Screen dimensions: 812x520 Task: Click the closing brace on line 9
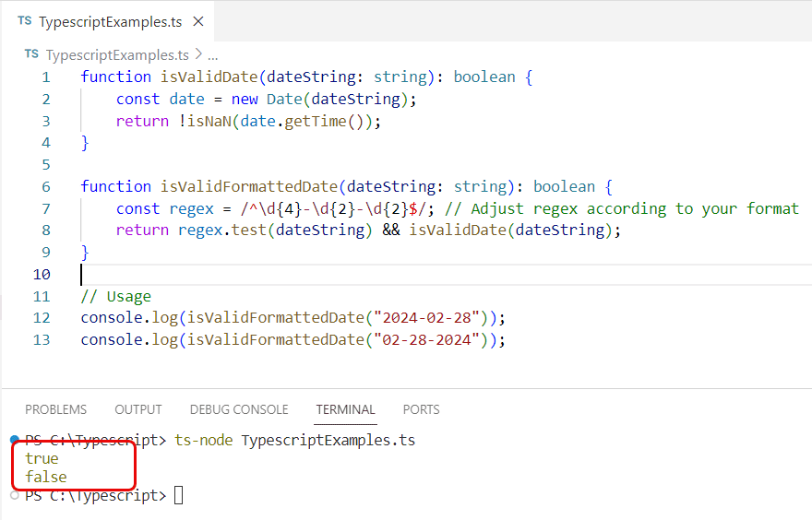pos(85,253)
